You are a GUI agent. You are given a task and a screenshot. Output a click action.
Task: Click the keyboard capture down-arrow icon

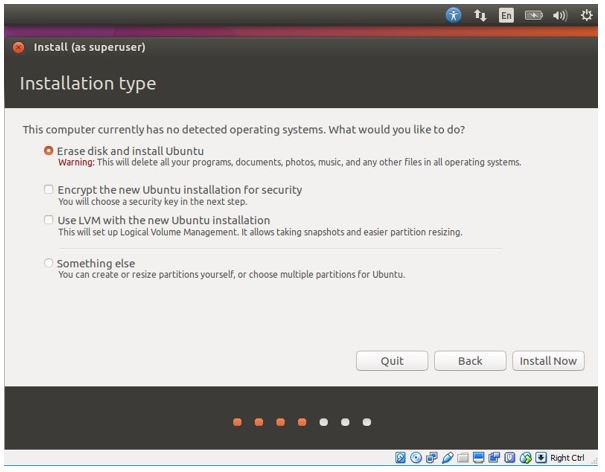coord(541,458)
